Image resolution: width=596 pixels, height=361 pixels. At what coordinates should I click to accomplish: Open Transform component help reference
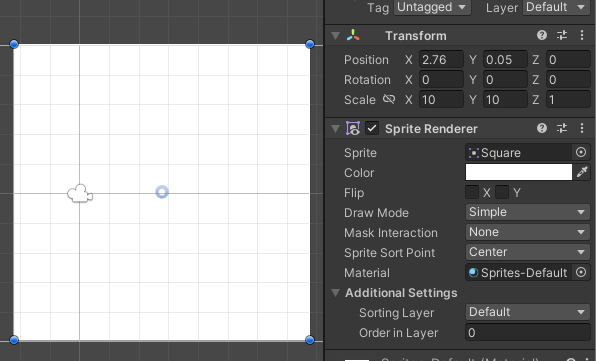(x=542, y=35)
